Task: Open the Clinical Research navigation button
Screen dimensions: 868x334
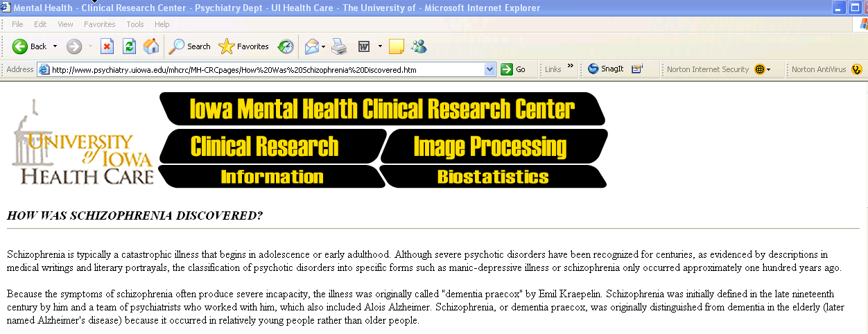Action: 272,146
